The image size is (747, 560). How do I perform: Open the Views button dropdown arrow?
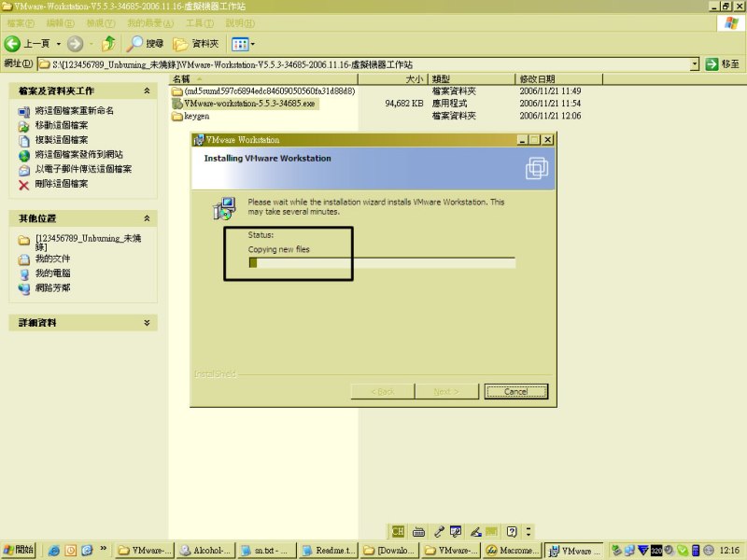coord(252,44)
